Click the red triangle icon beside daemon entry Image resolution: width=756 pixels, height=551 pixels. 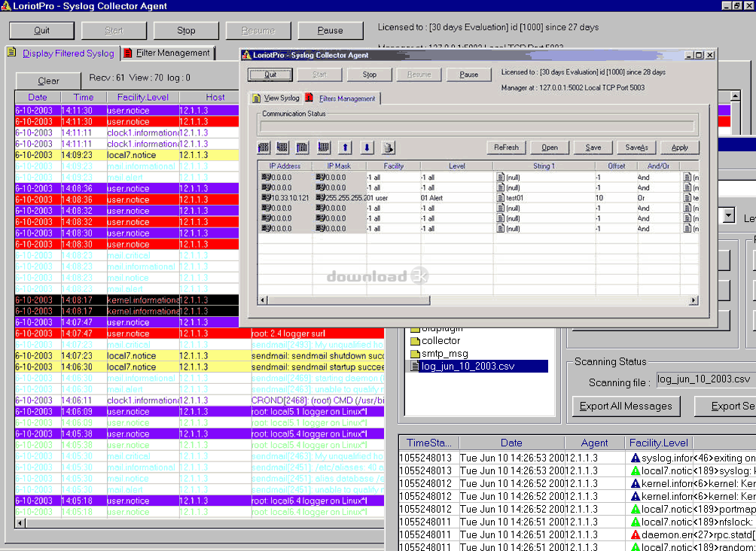click(636, 534)
